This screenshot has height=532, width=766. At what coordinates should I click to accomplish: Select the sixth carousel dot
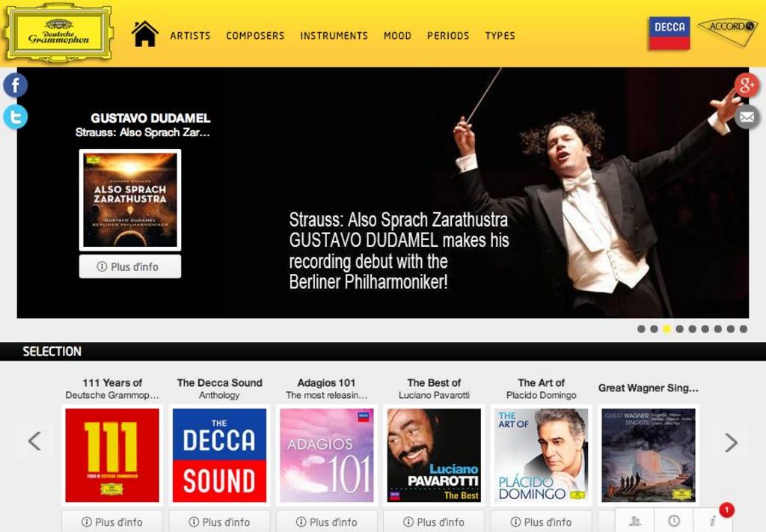click(x=705, y=329)
